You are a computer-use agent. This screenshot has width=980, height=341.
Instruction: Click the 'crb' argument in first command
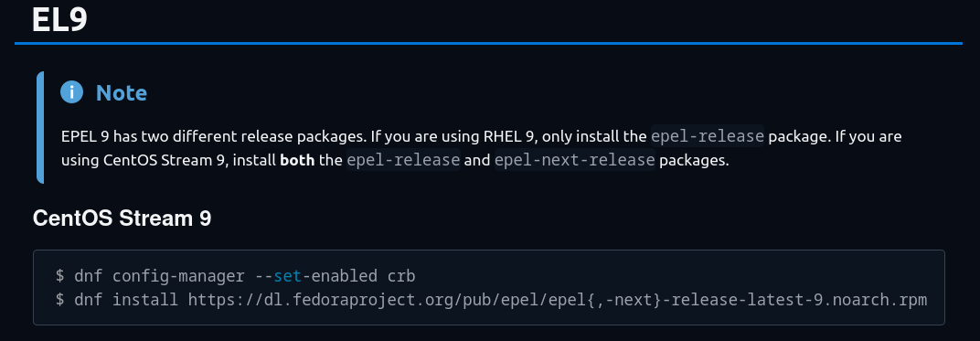coord(401,275)
